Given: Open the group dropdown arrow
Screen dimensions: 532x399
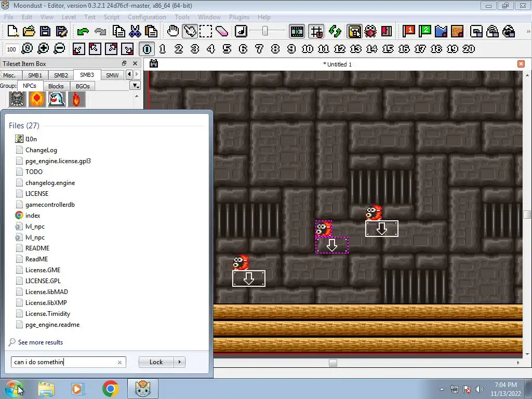Looking at the screenshot, I should pyautogui.click(x=135, y=86).
